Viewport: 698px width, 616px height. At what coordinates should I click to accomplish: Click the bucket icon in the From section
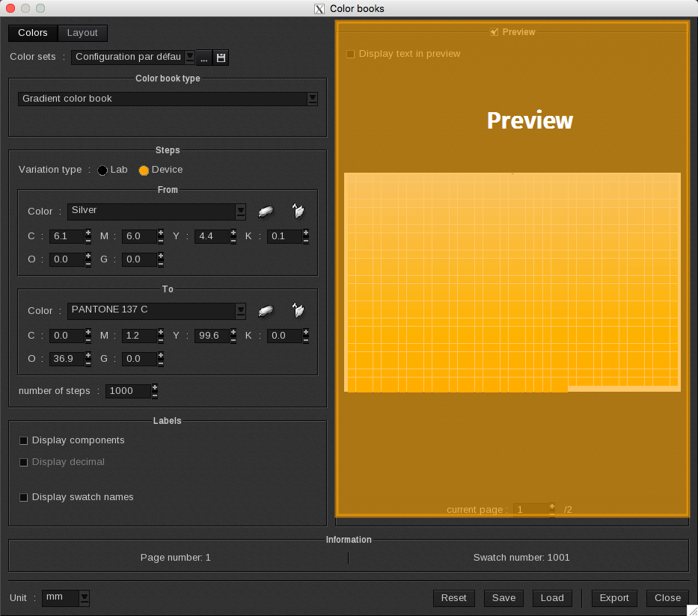298,212
